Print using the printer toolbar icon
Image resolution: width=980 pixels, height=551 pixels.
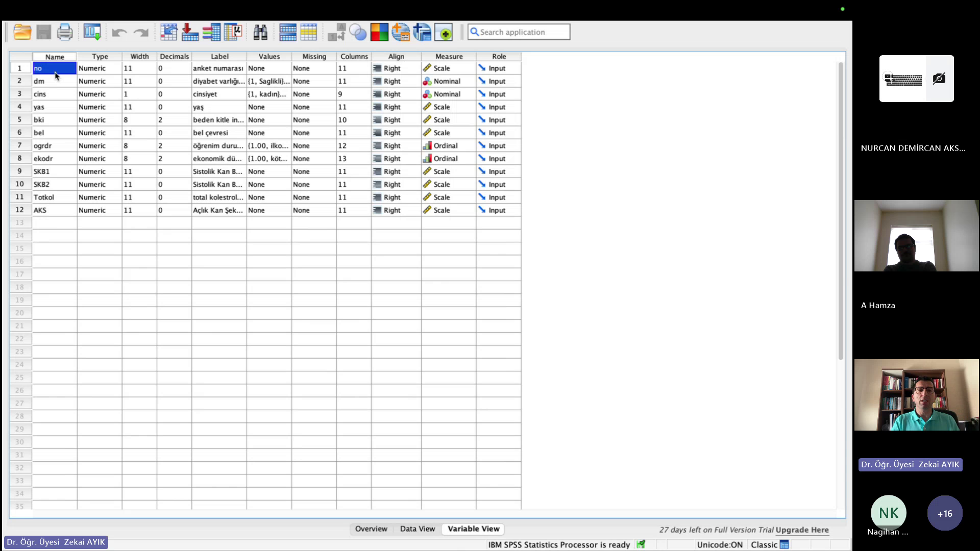pyautogui.click(x=65, y=32)
